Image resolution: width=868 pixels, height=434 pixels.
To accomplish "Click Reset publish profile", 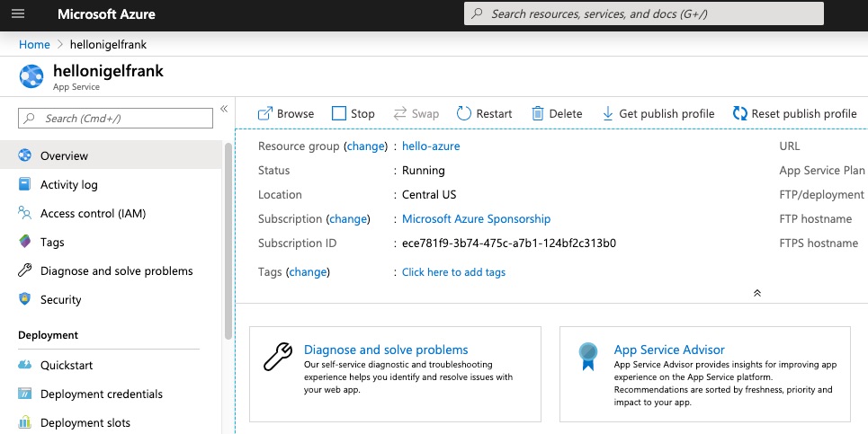I will [x=795, y=113].
